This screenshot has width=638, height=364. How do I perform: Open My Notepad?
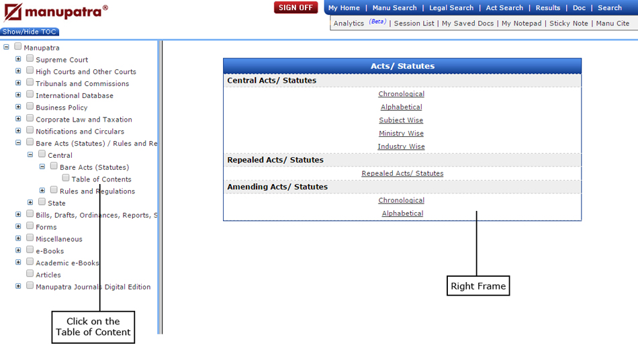pyautogui.click(x=522, y=24)
